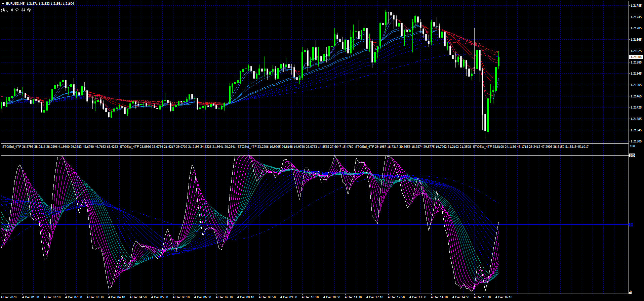Click the 1.21425 price scale label
Screen dimensions: 644x301
636,107
